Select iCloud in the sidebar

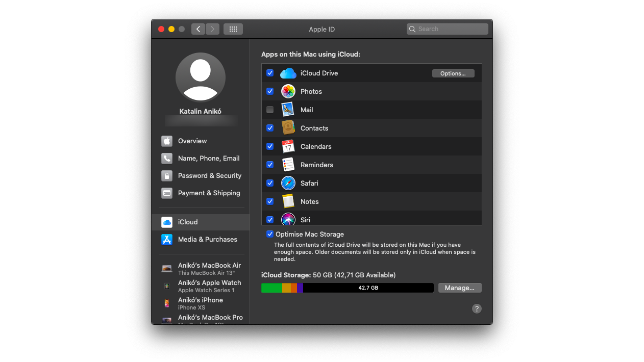pyautogui.click(x=201, y=222)
